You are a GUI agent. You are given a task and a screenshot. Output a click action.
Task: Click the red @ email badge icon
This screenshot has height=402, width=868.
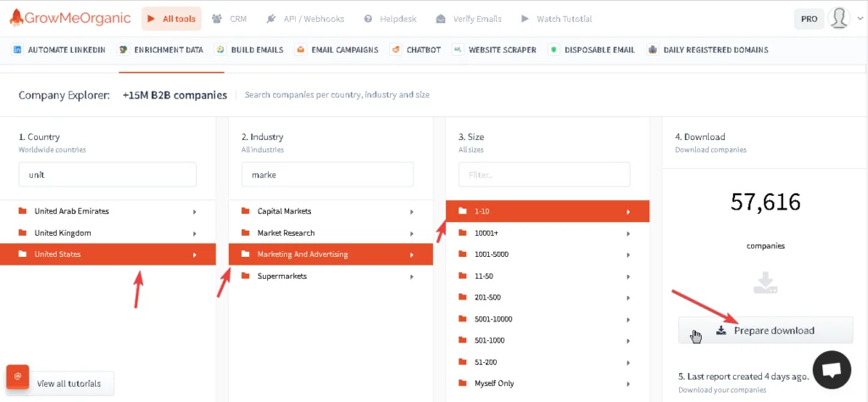[x=18, y=377]
